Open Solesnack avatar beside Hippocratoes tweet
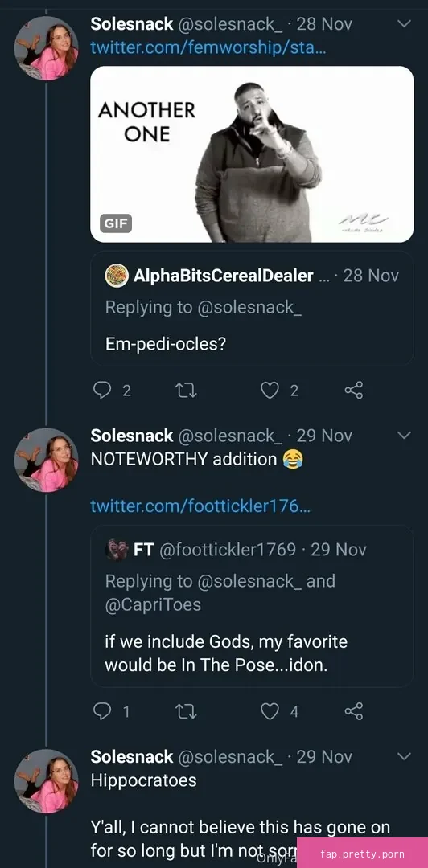Screen dimensions: 428x868 (x=46, y=781)
